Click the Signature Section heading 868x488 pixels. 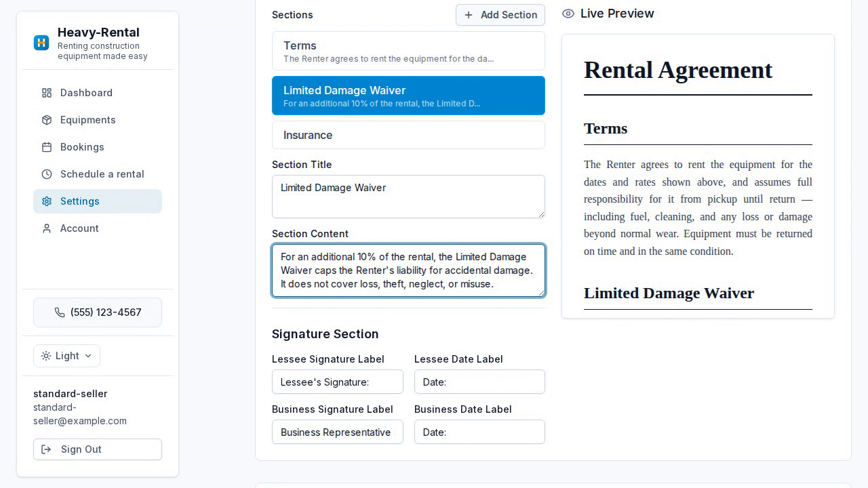[325, 334]
